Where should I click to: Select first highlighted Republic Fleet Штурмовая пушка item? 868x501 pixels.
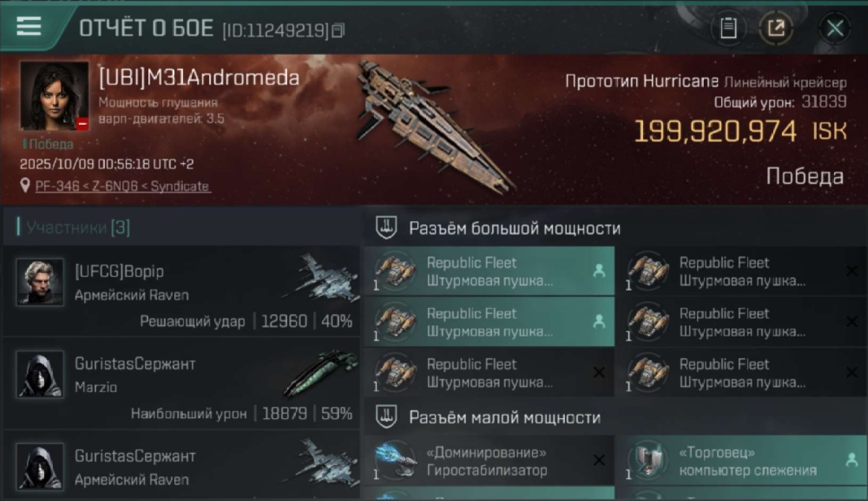489,271
